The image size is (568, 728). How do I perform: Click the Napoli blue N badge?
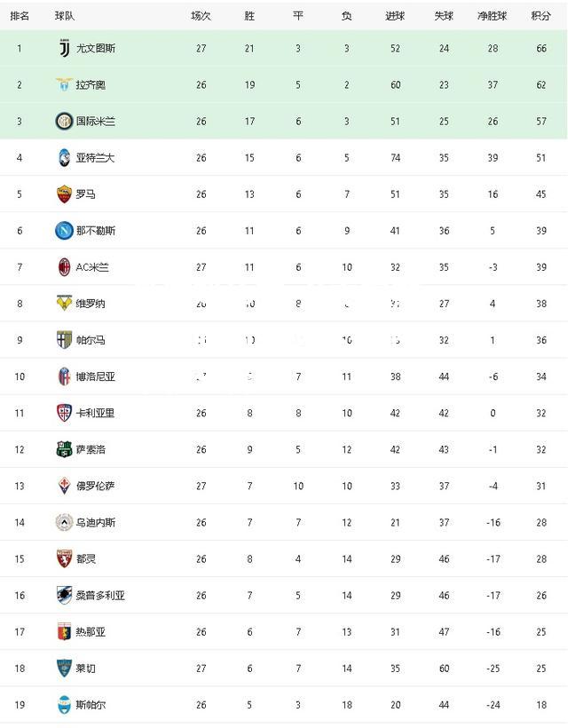pyautogui.click(x=64, y=231)
